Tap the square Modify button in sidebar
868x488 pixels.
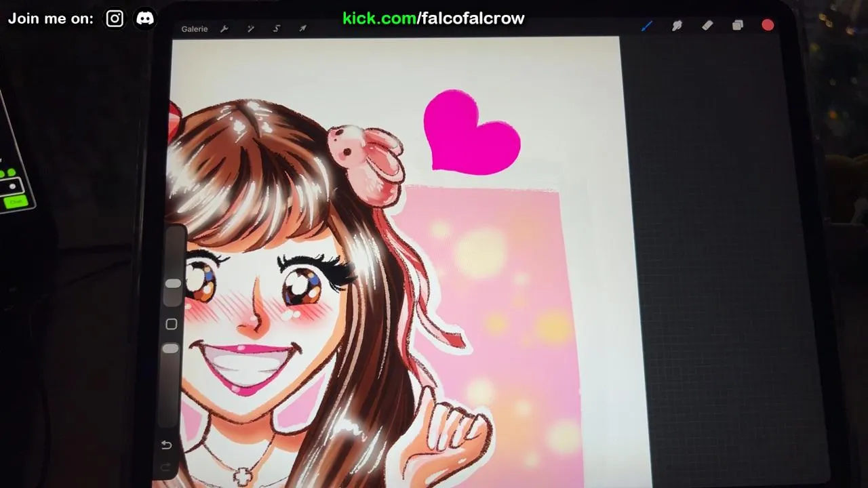(172, 325)
